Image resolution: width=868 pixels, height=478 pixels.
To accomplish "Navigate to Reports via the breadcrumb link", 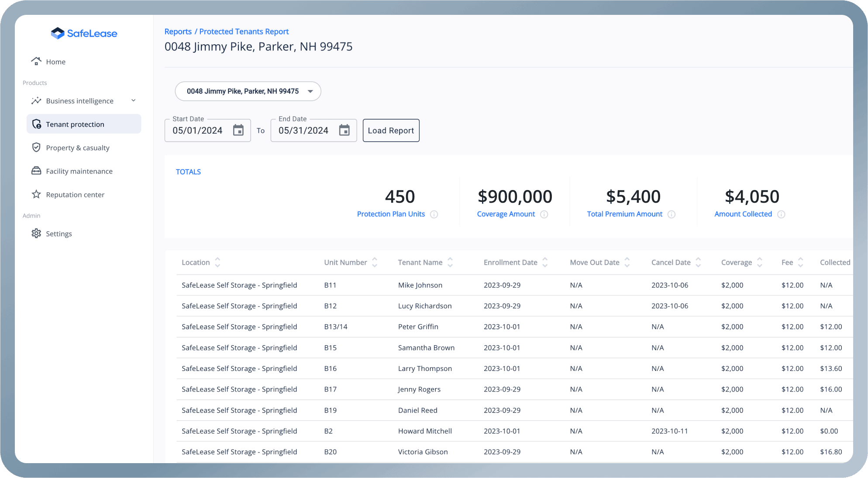I will (x=178, y=31).
